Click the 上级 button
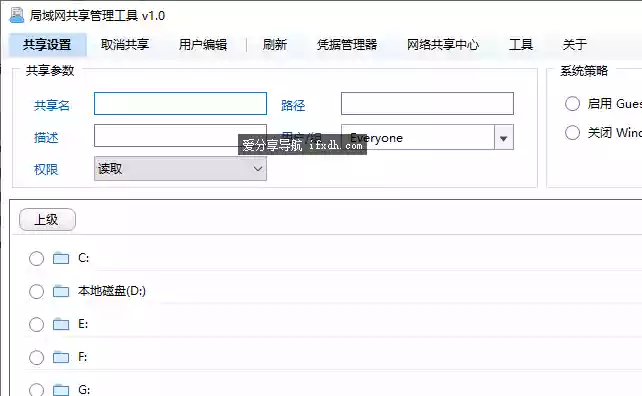642x396 pixels. (47, 219)
